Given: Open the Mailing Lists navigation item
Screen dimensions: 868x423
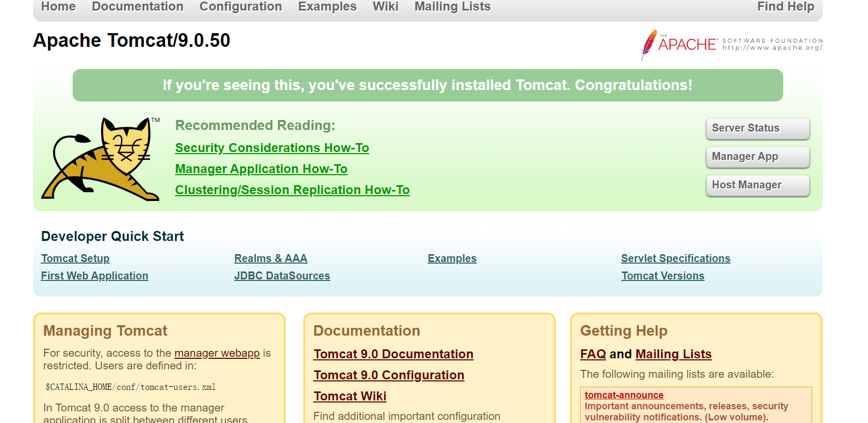Looking at the screenshot, I should point(452,7).
